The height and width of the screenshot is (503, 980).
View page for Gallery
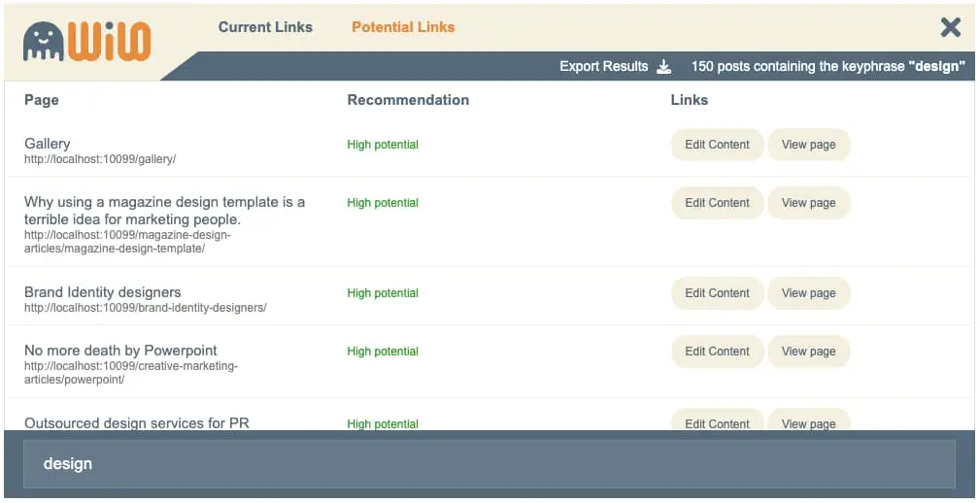[x=808, y=145]
